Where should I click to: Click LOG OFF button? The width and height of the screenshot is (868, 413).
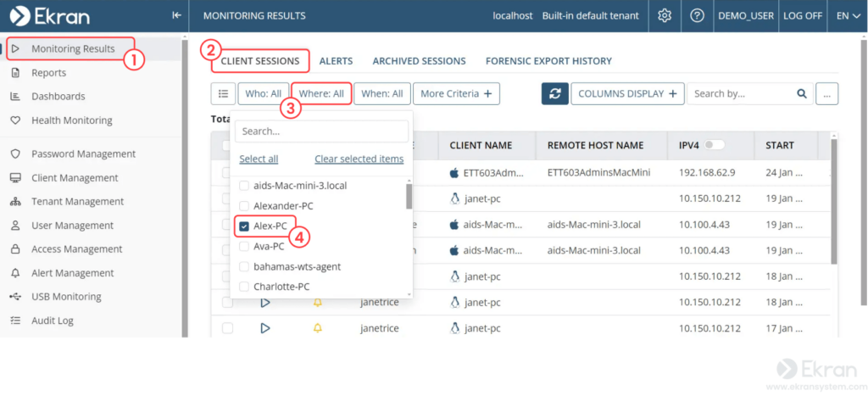pos(803,15)
